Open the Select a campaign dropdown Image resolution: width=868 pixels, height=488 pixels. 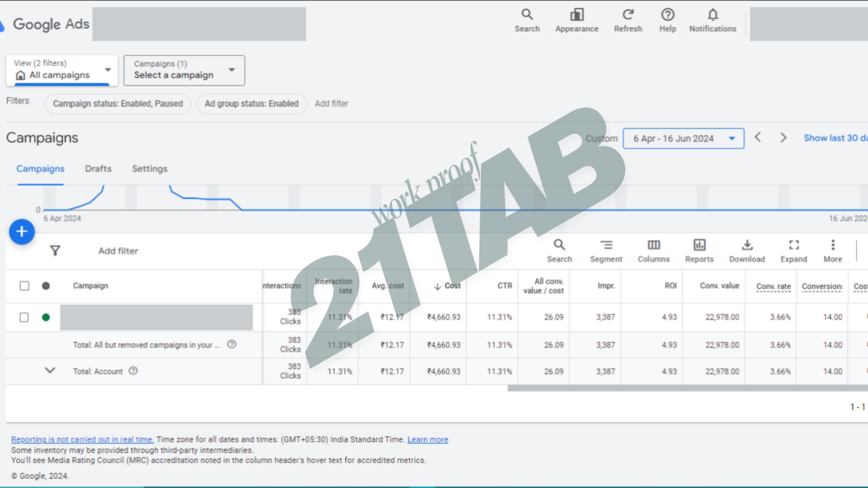point(184,70)
